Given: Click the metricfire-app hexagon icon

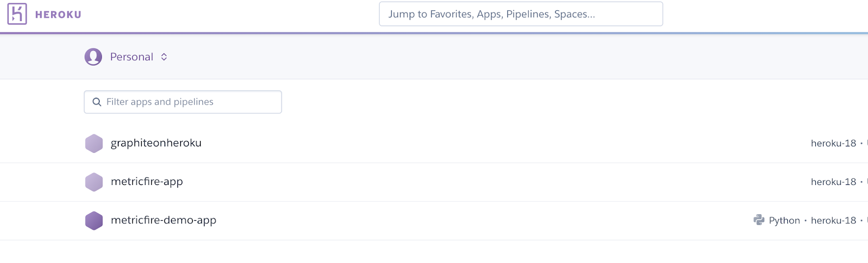Looking at the screenshot, I should 94,182.
